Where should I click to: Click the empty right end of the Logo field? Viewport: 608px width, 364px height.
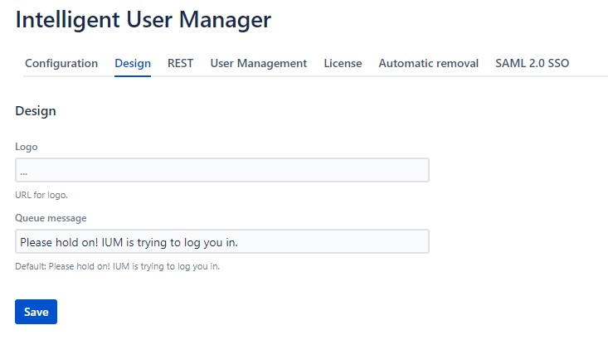pyautogui.click(x=406, y=170)
